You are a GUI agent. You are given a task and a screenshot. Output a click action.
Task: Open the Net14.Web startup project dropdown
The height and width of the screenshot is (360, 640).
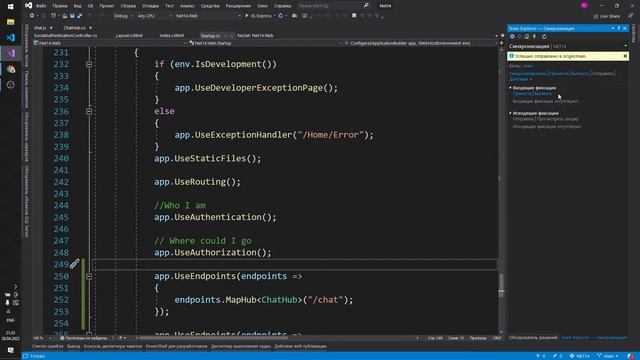tap(208, 16)
